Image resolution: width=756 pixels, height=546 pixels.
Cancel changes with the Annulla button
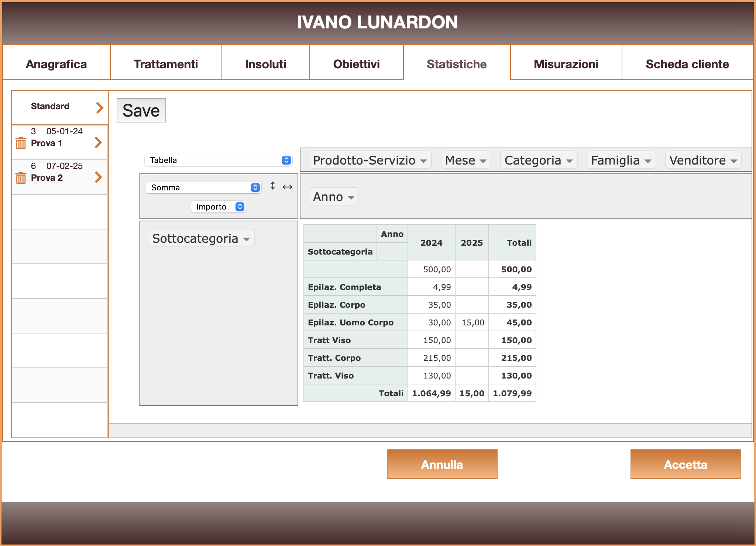tap(442, 464)
